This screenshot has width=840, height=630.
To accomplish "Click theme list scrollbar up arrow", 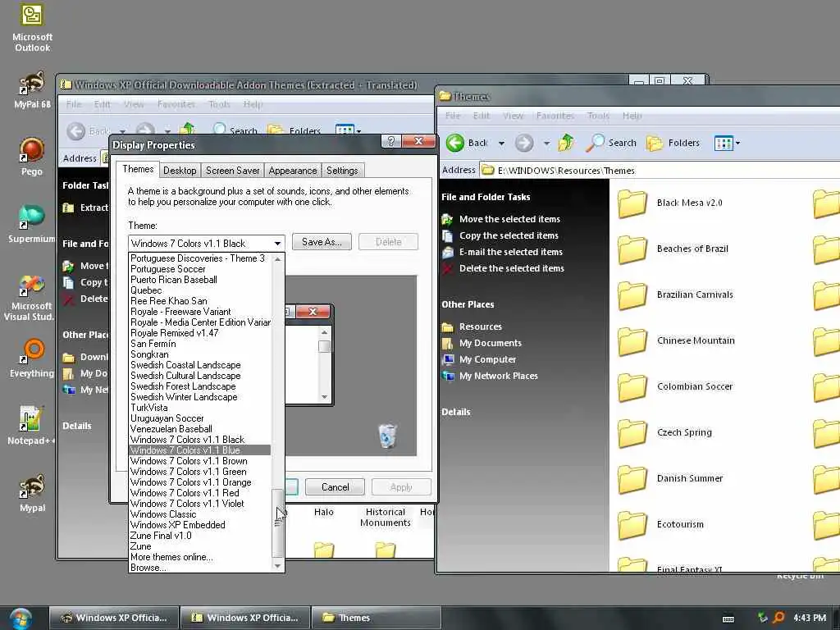I will coord(277,259).
